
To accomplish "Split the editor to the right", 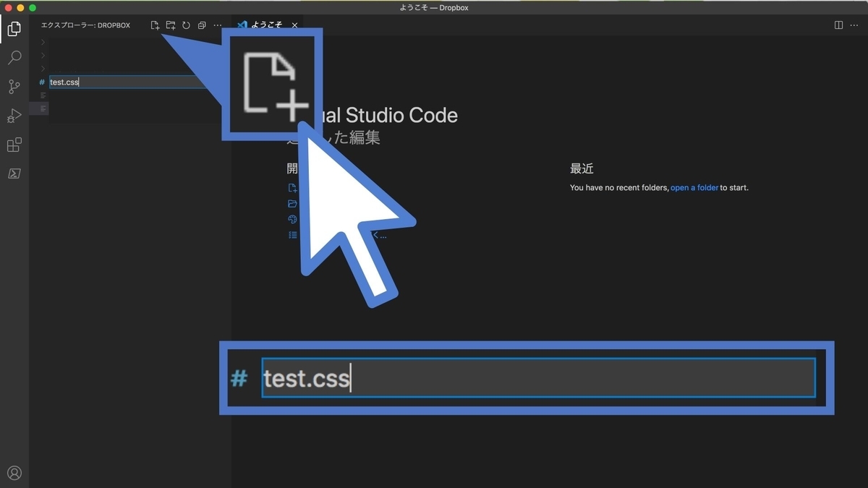I will 838,25.
